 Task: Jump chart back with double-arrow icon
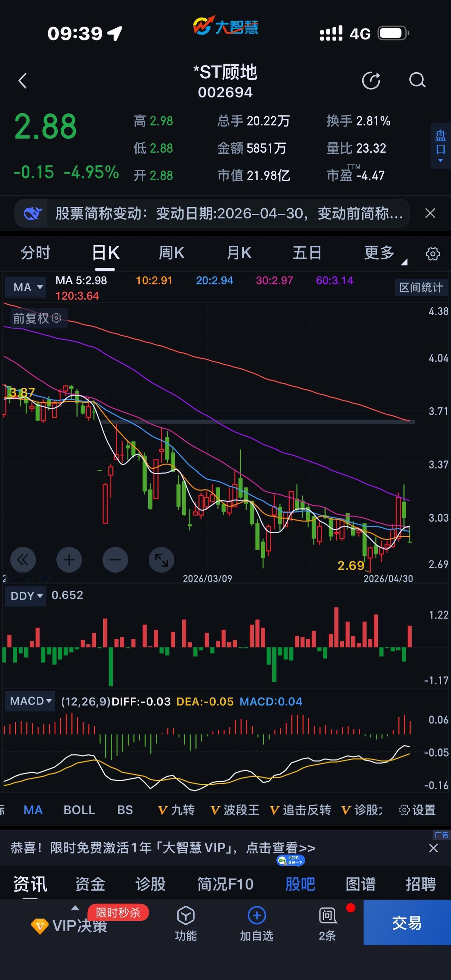click(x=23, y=560)
